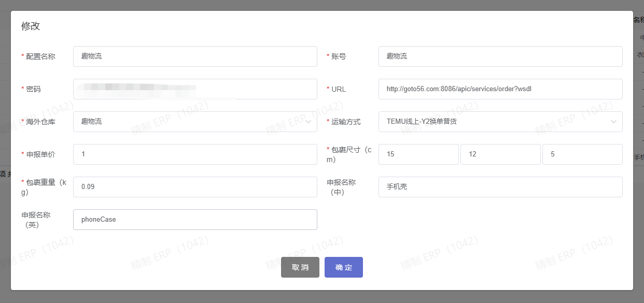Click the 运输方式 field label
Viewport: 644px width, 303px height.
pyautogui.click(x=345, y=122)
